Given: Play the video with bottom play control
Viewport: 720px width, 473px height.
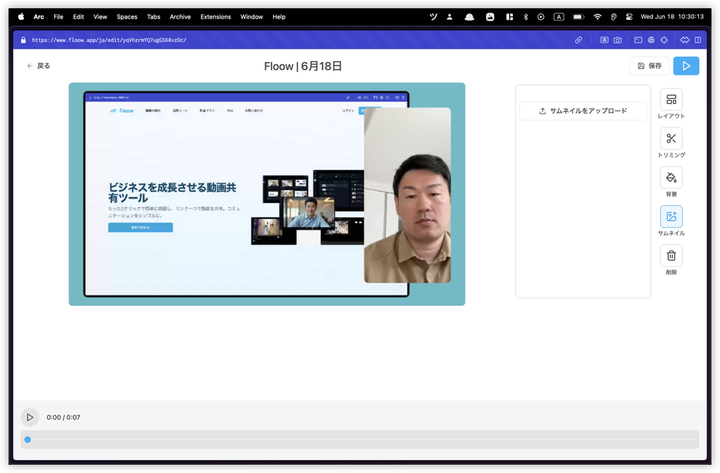Looking at the screenshot, I should (x=30, y=417).
